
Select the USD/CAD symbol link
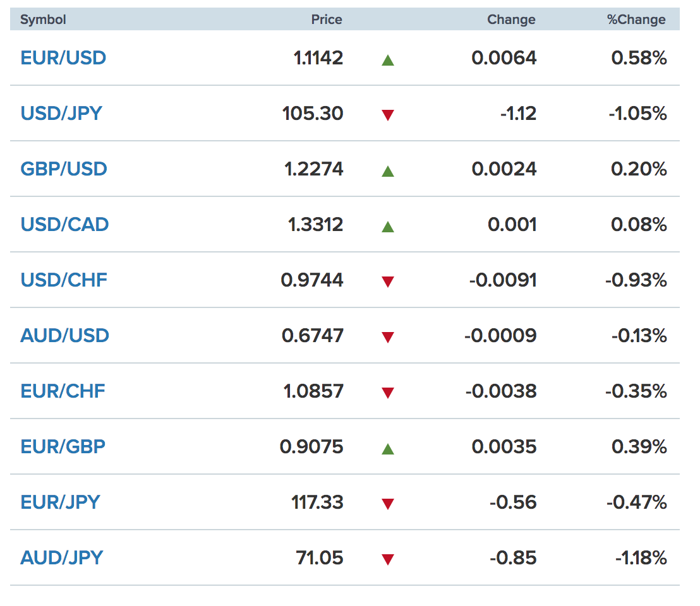point(64,224)
